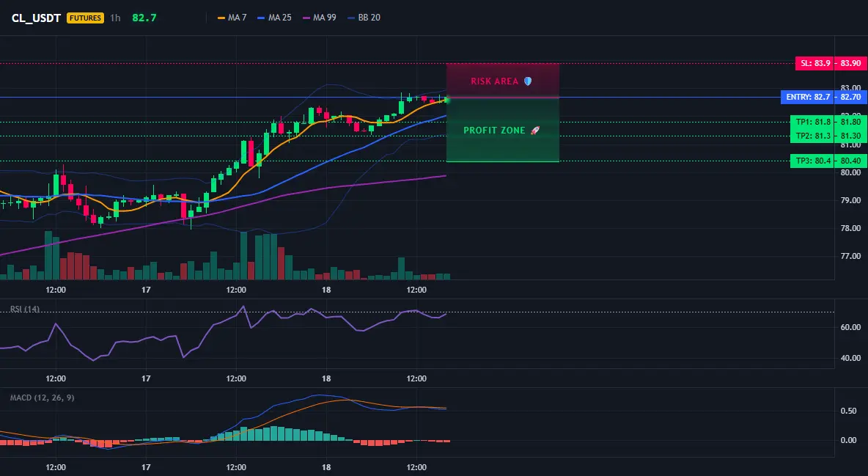Click the 40.00 RSI axis label

851,358
